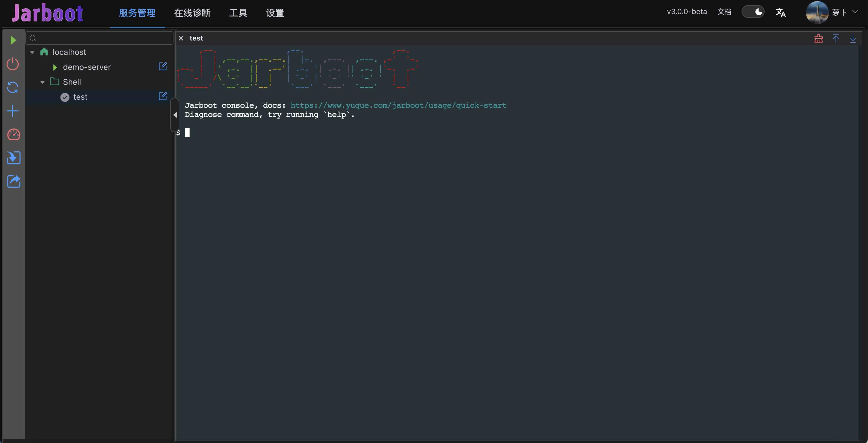
Task: Edit the test shell settings icon
Action: pos(163,97)
